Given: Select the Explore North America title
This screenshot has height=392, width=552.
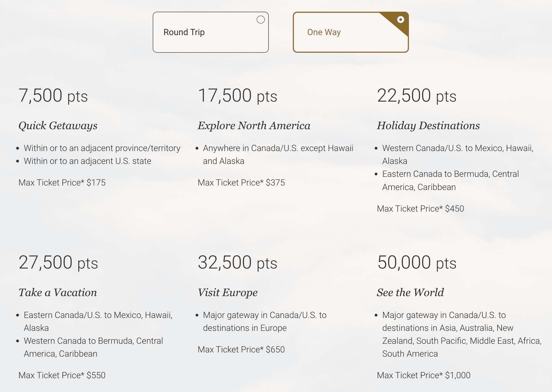Looking at the screenshot, I should tap(254, 126).
